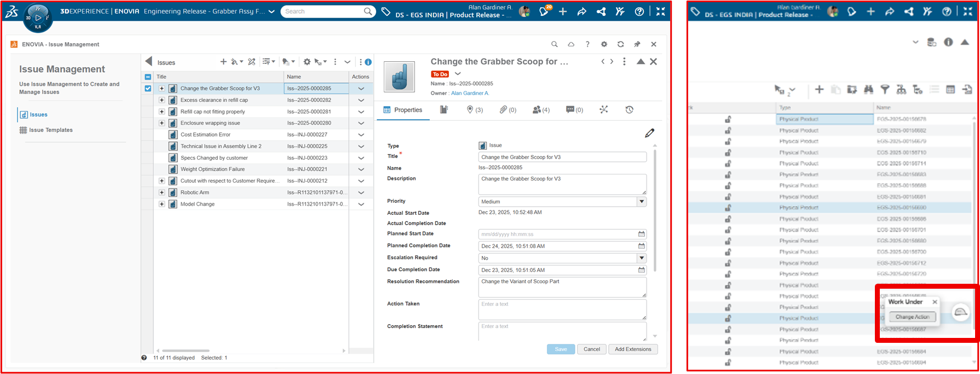Click the Completion Statement text field
Image resolution: width=980 pixels, height=374 pixels.
pyautogui.click(x=562, y=331)
